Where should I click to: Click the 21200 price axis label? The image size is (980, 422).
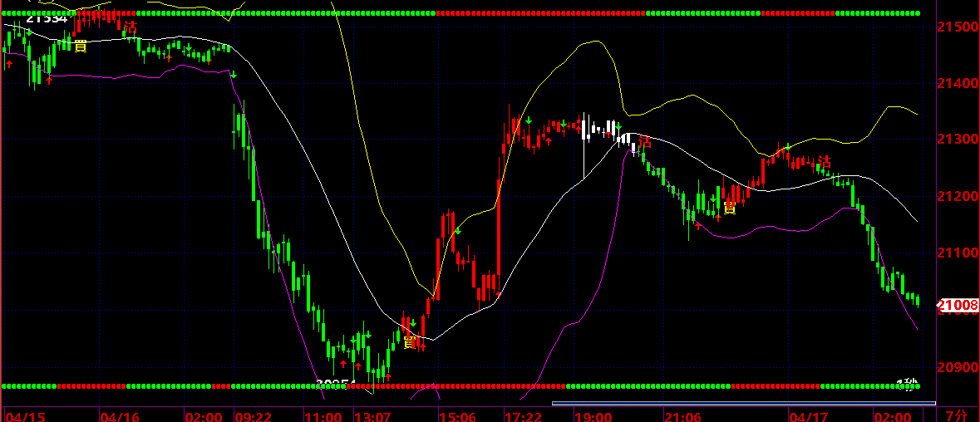click(x=958, y=197)
